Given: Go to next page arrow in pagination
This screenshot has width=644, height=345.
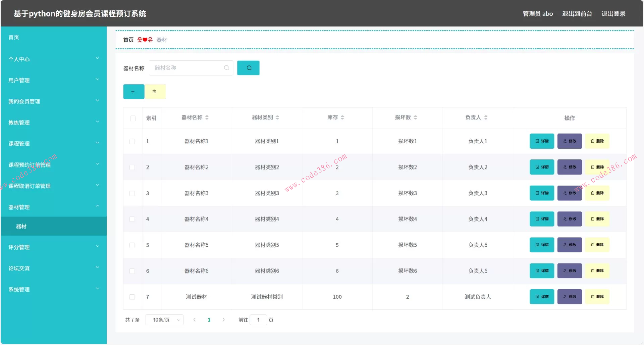Looking at the screenshot, I should [x=224, y=320].
